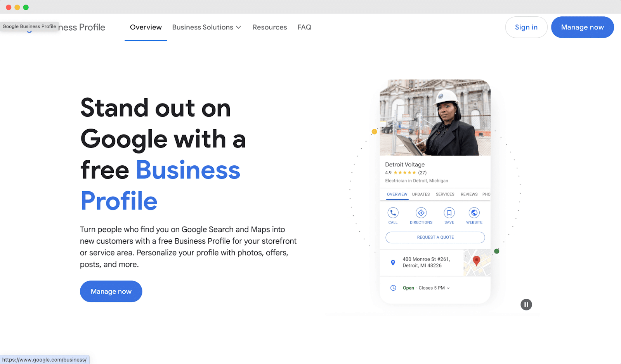Switch to the Reviews tab in card
Screen dimensions: 621x364
click(x=469, y=194)
